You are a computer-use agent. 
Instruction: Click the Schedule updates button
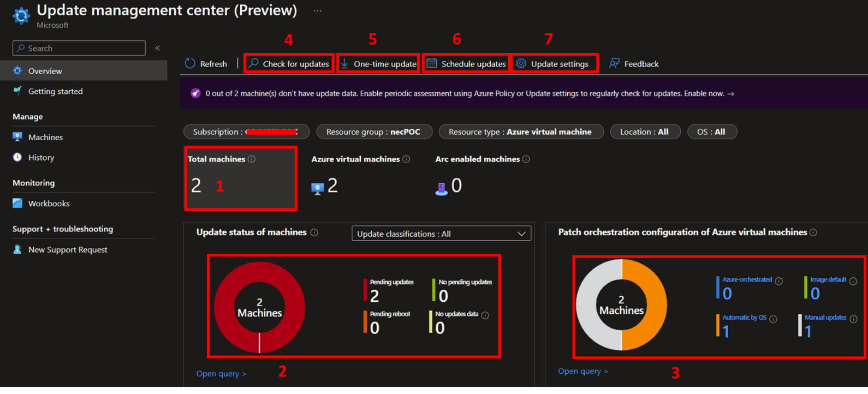pos(466,63)
